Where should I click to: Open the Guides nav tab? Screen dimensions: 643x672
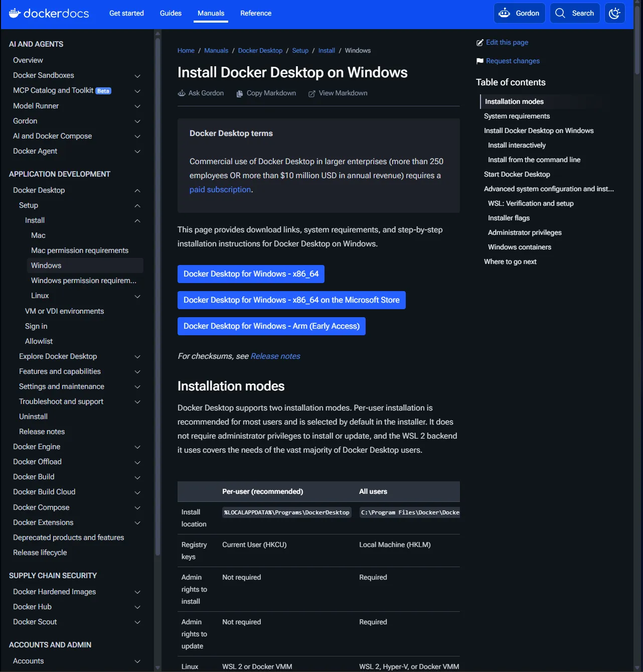click(171, 13)
